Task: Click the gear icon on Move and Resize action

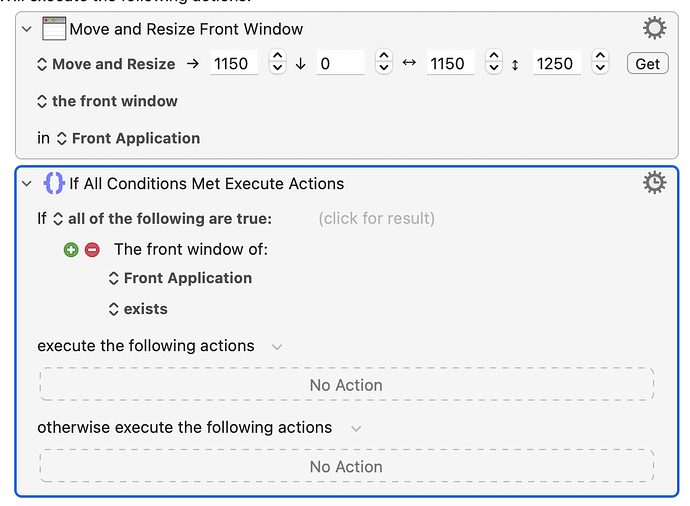Action: pos(654,28)
